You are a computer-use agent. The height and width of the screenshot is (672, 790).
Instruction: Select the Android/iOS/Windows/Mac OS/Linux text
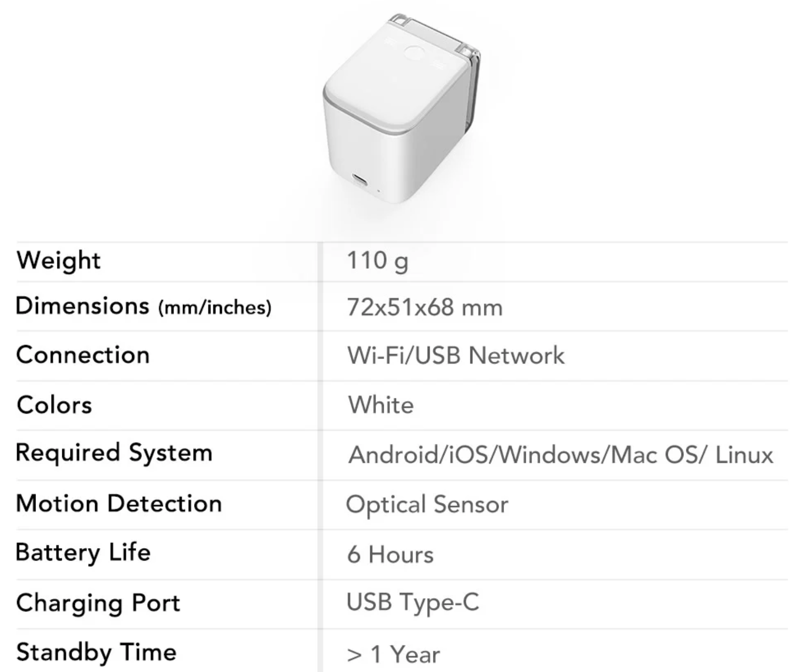pos(560,455)
